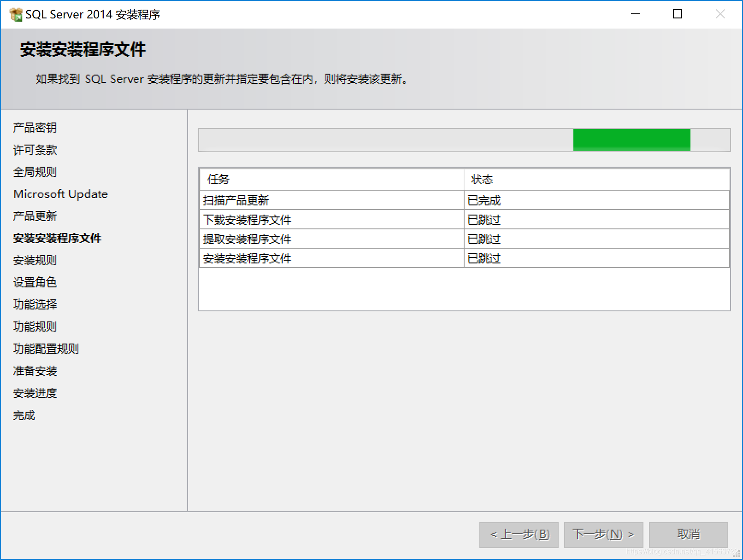Select the 许可条款 step in sidebar
Image resolution: width=743 pixels, height=560 pixels.
coord(35,150)
